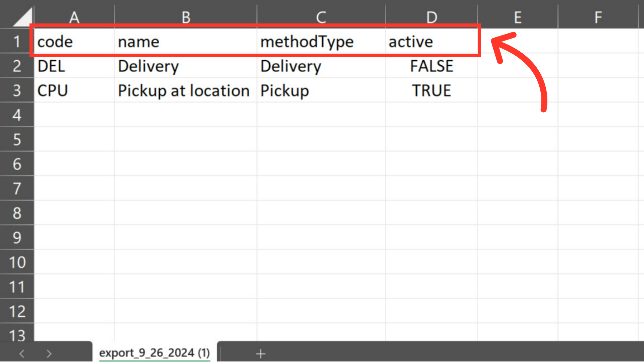Select the cell containing 'DEL'
The height and width of the screenshot is (362, 644).
[74, 66]
